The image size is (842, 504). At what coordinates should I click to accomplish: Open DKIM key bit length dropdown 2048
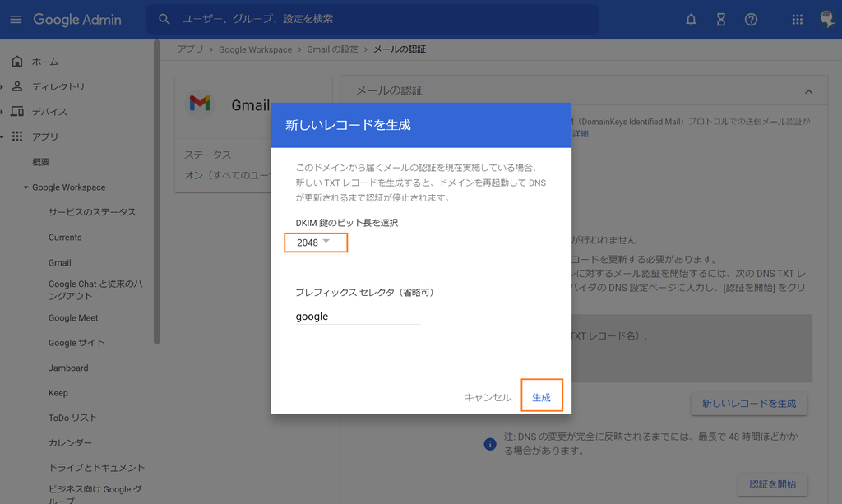316,243
